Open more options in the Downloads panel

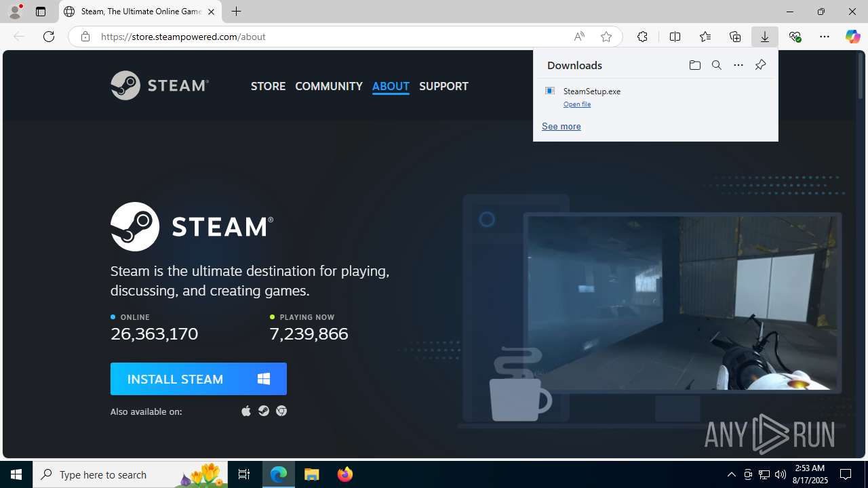coord(738,65)
